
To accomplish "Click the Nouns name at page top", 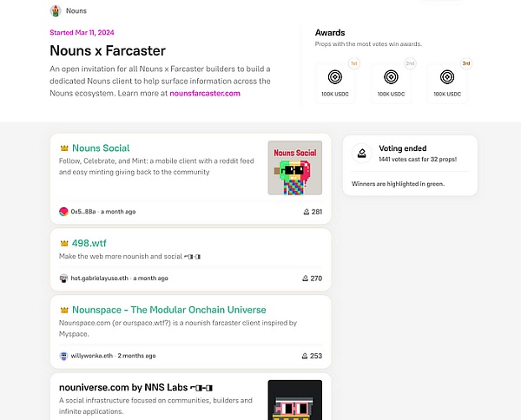I will 76,11.
